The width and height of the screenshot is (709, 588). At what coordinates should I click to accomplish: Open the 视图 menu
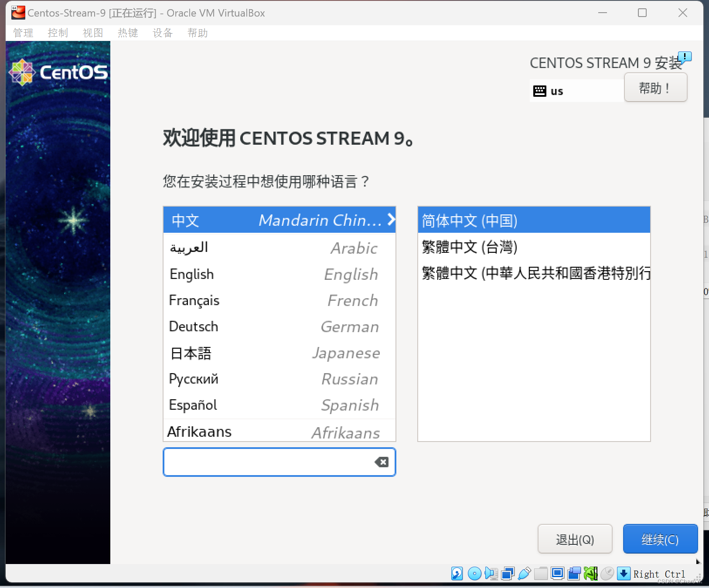(x=93, y=33)
